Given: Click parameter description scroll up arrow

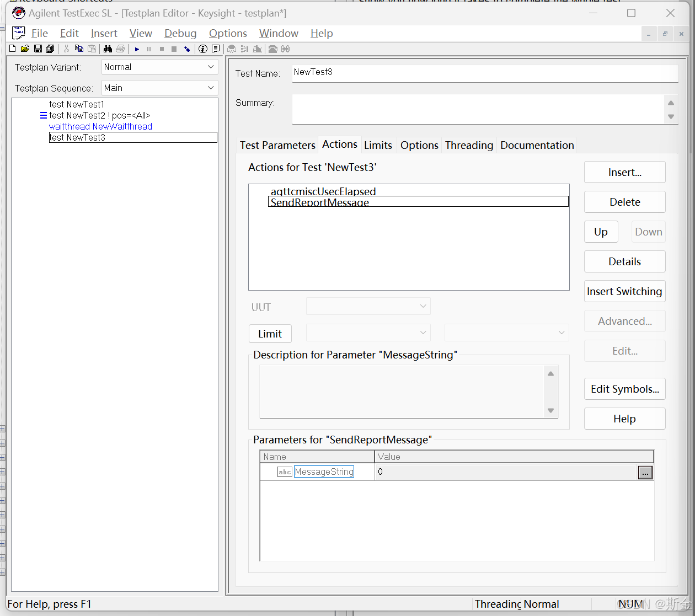Looking at the screenshot, I should pyautogui.click(x=550, y=373).
